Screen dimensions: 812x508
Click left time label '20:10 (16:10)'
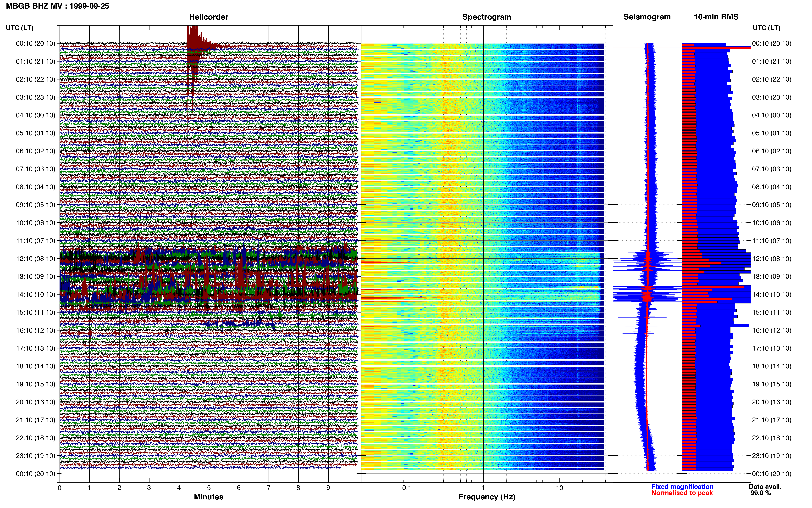point(36,402)
